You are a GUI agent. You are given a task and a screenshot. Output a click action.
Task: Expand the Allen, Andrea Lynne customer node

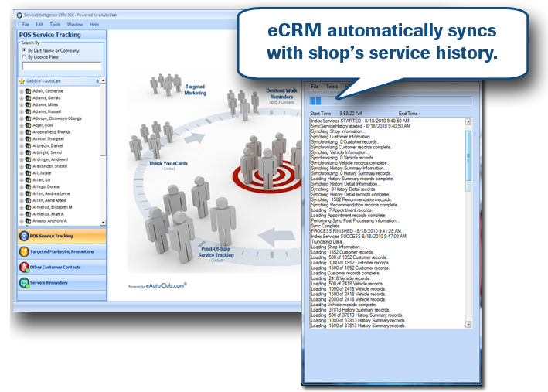pyautogui.click(x=22, y=194)
